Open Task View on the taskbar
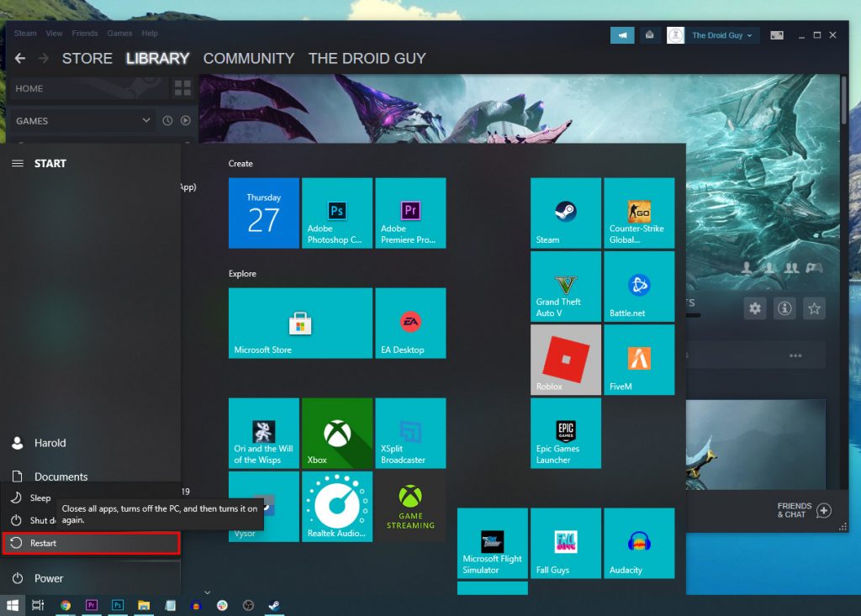This screenshot has width=861, height=616. [38, 605]
